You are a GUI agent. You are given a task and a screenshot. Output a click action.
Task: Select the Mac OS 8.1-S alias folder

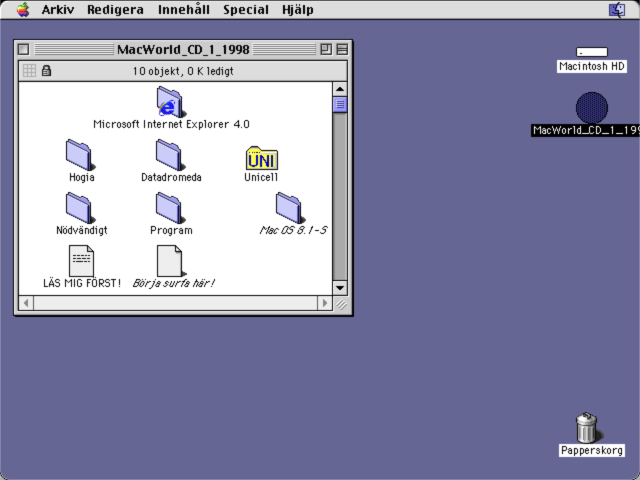pos(290,208)
